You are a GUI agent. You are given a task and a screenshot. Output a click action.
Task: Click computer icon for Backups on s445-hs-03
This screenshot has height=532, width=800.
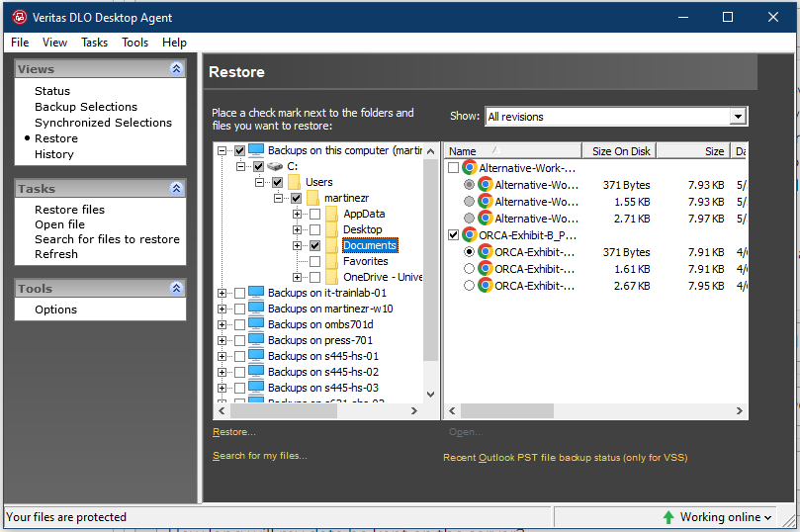[255, 388]
